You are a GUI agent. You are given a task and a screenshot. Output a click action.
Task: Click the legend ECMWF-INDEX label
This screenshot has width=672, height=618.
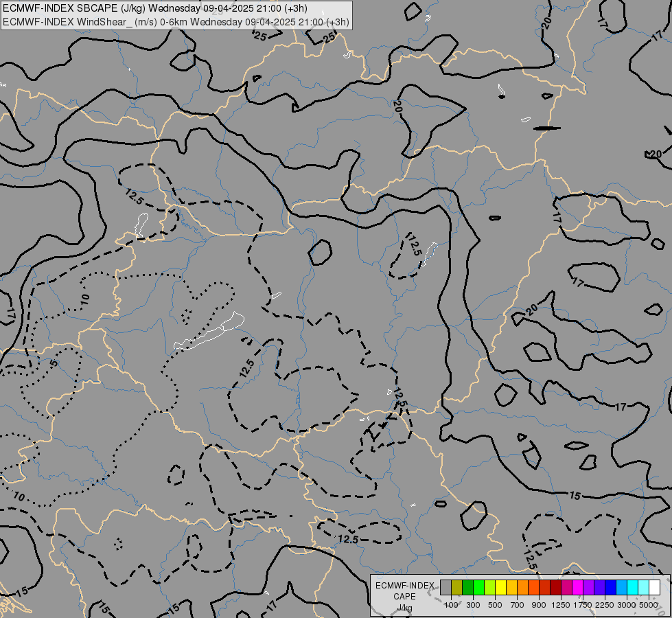405,586
